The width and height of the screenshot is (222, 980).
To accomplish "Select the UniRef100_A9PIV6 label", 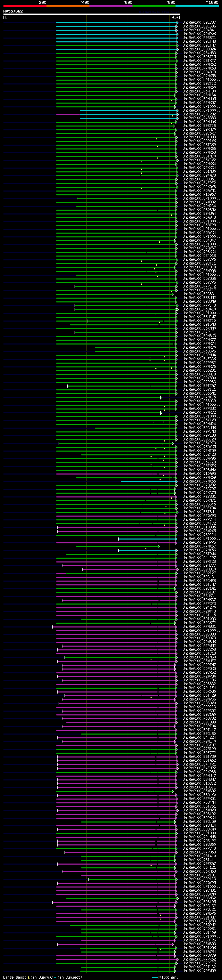I will (199, 141).
